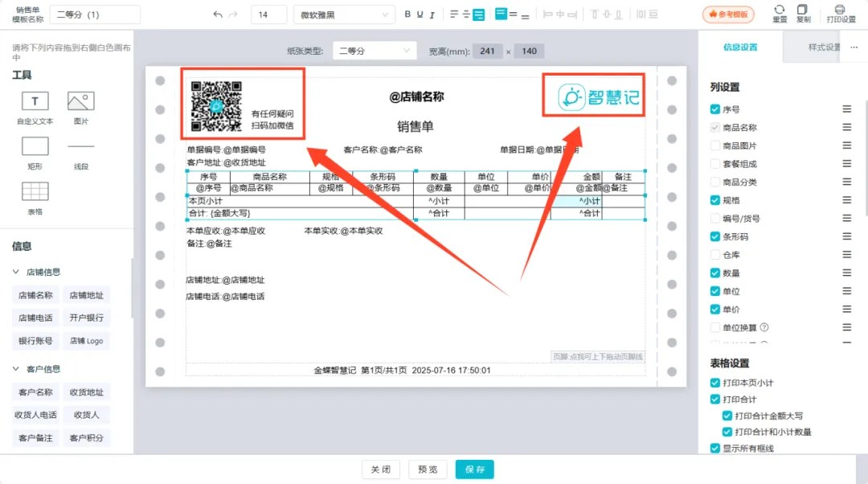The height and width of the screenshot is (484, 868).
Task: Click the undo arrow icon
Action: click(x=218, y=14)
